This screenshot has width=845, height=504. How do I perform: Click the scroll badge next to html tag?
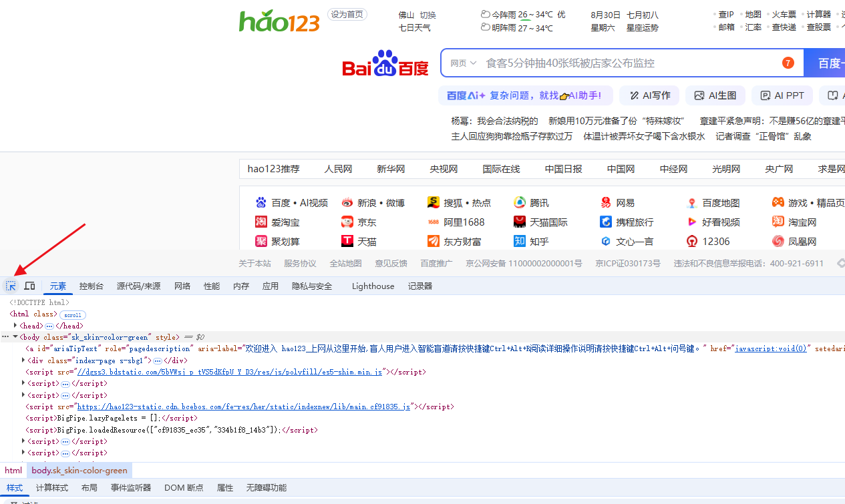73,314
